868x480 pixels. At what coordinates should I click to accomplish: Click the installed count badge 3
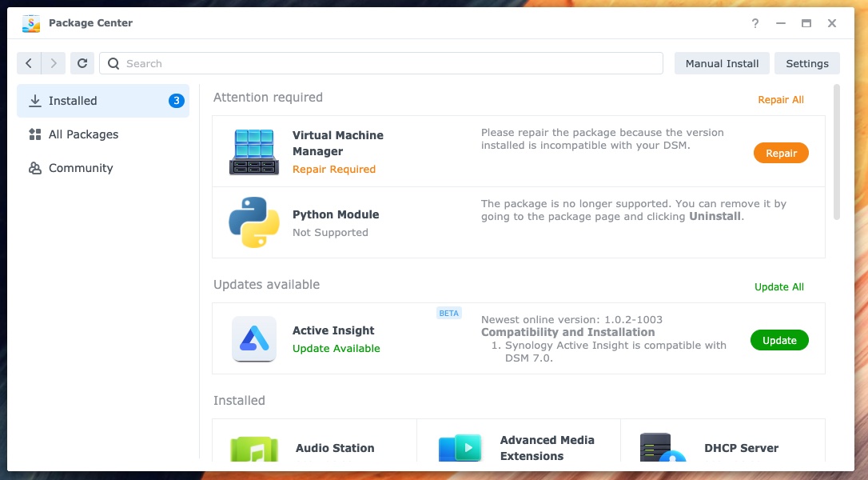[x=176, y=100]
